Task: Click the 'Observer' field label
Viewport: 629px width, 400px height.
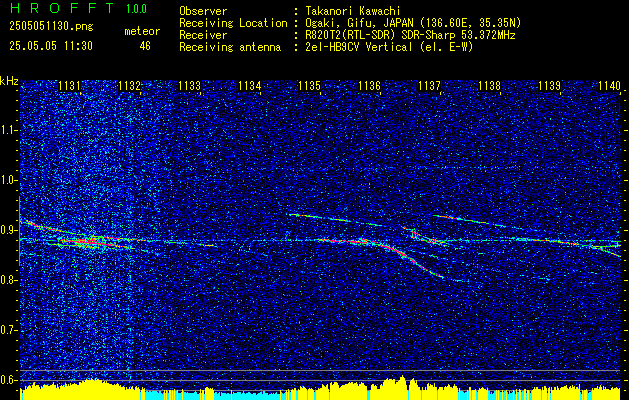Action: pos(203,11)
